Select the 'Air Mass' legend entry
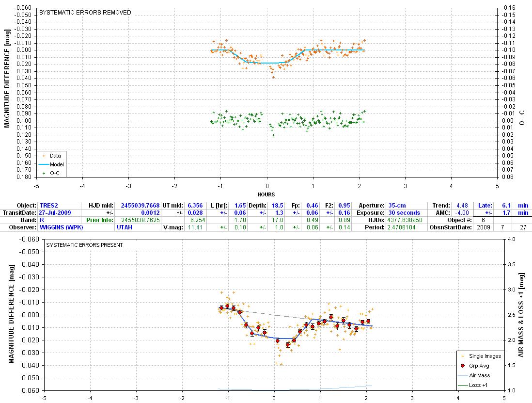The image size is (532, 403). click(474, 375)
